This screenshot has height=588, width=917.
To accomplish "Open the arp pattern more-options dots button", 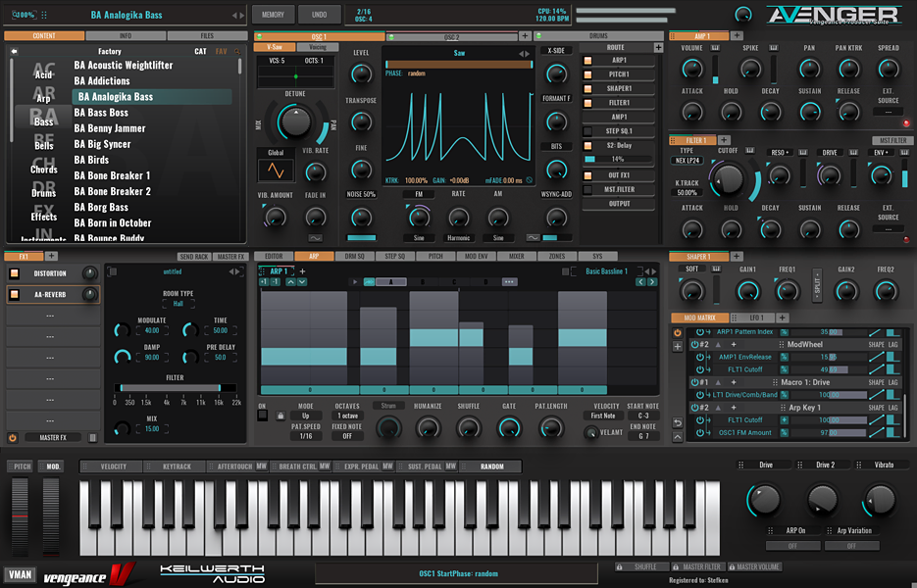I will pos(509,281).
